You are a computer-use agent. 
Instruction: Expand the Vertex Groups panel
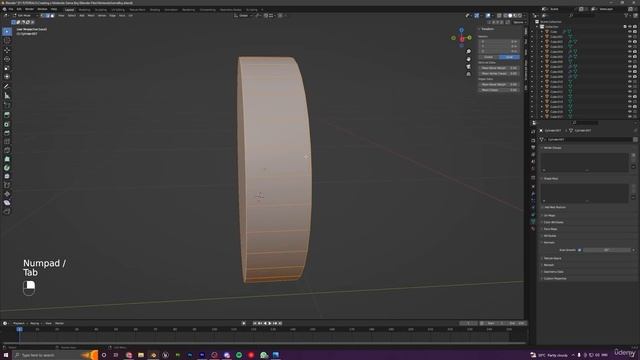tap(552, 148)
